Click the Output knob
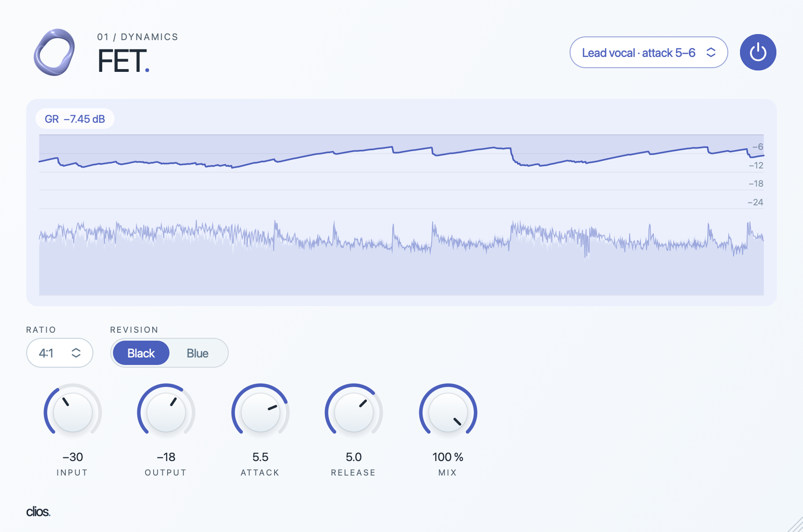Viewport: 803px width, 532px height. click(x=166, y=413)
